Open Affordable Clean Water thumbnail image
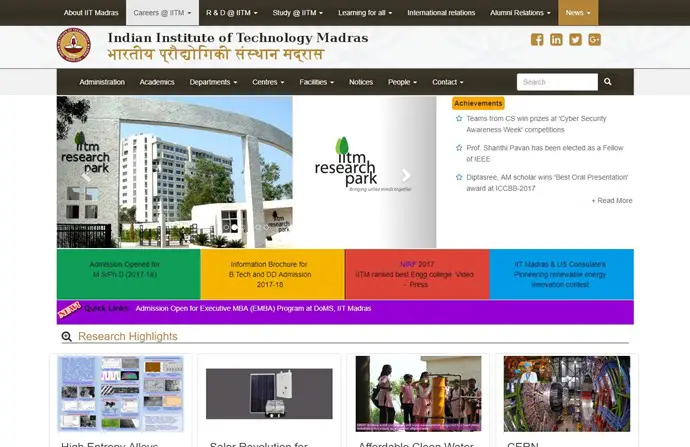Viewport: 690px width, 447px height. 418,394
